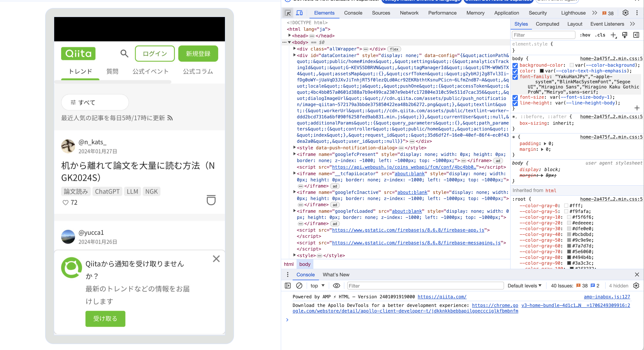Open the drawer more-options dots
The image size is (644, 350).
(288, 275)
